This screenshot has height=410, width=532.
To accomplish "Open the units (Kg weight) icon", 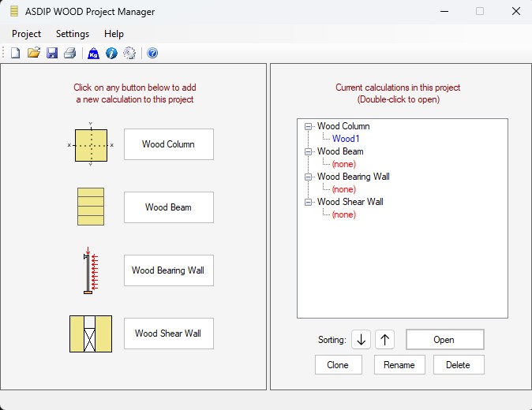I will (93, 53).
